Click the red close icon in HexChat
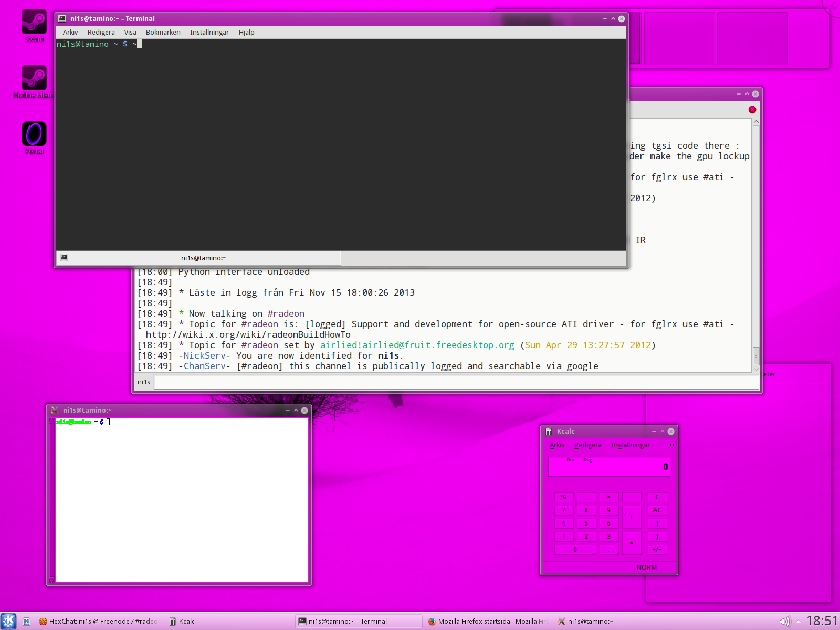The width and height of the screenshot is (840, 630). pyautogui.click(x=752, y=110)
